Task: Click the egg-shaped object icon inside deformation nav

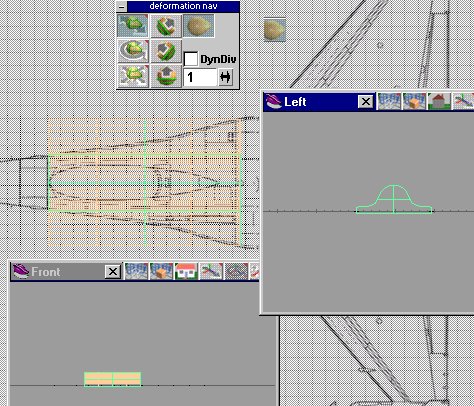Action: [199, 26]
